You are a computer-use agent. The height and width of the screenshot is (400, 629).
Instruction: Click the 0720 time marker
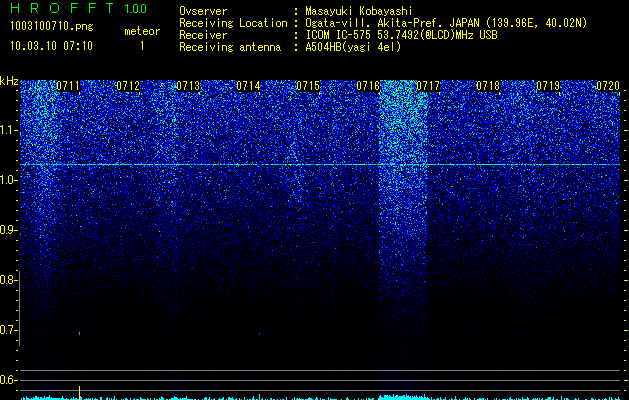tap(608, 86)
